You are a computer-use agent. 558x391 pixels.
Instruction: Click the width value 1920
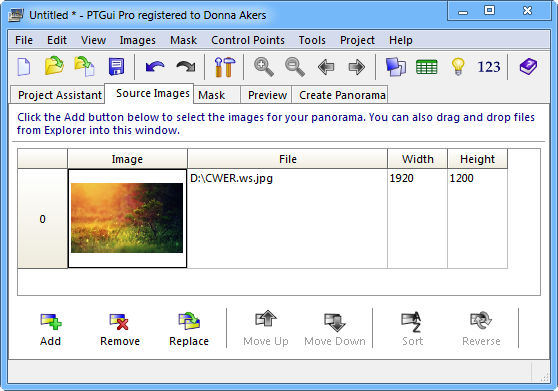tap(401, 178)
